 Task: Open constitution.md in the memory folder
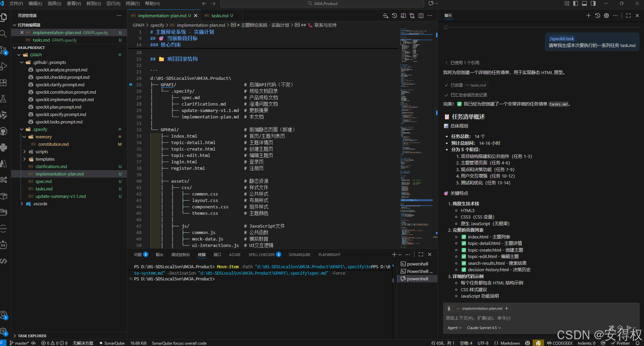(53, 144)
